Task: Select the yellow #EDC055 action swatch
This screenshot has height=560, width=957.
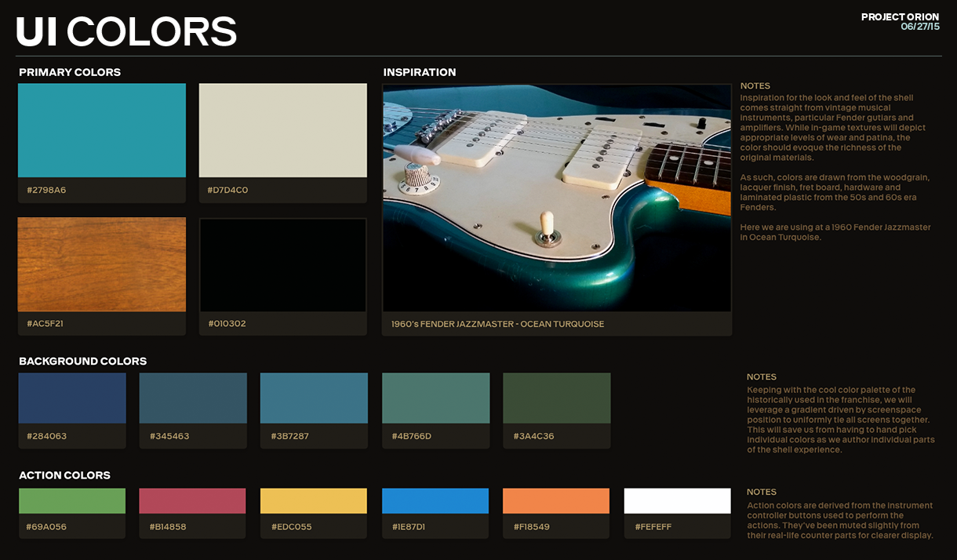Action: tap(314, 501)
